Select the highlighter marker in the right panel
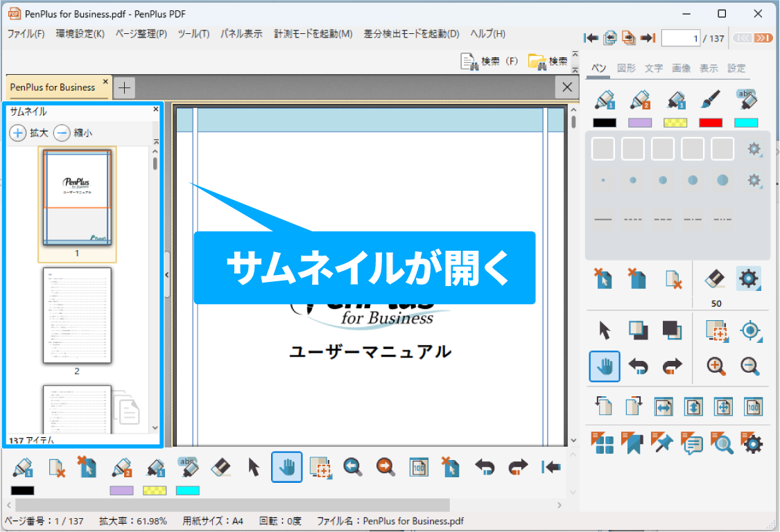Viewport: 780px width, 532px height. click(675, 100)
